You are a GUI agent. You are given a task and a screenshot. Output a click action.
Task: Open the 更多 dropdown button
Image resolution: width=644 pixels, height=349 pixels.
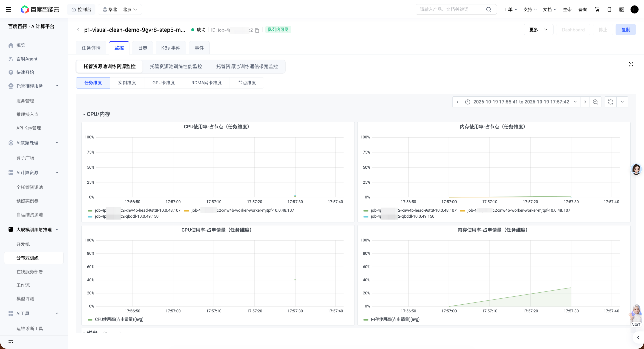coord(538,30)
